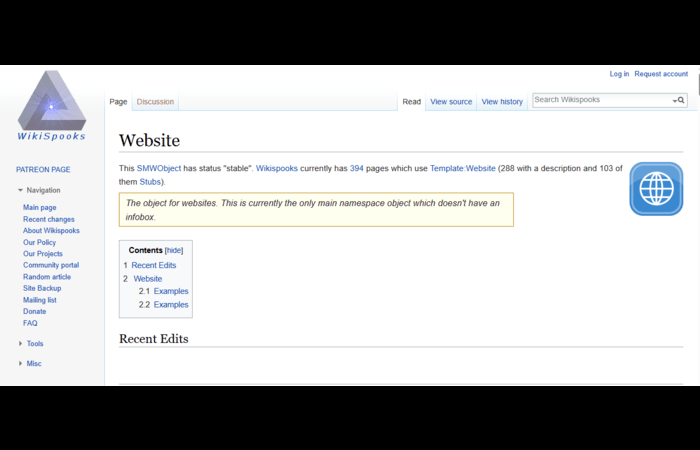Open Our Projects link
This screenshot has height=450, width=700.
coord(43,254)
